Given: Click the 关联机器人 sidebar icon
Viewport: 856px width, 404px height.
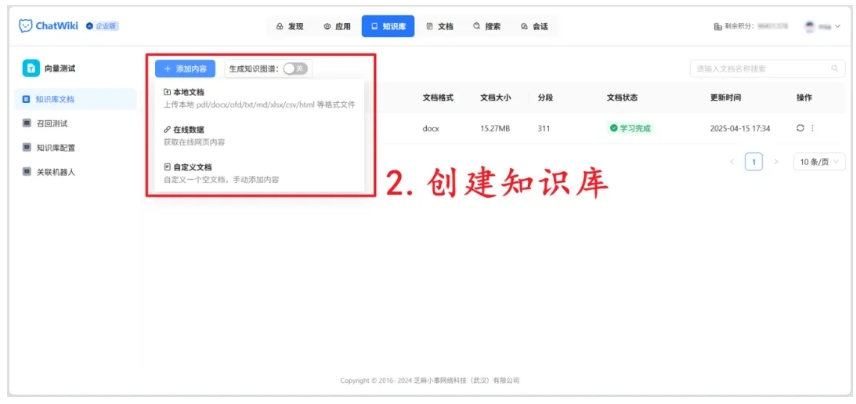Looking at the screenshot, I should [26, 172].
